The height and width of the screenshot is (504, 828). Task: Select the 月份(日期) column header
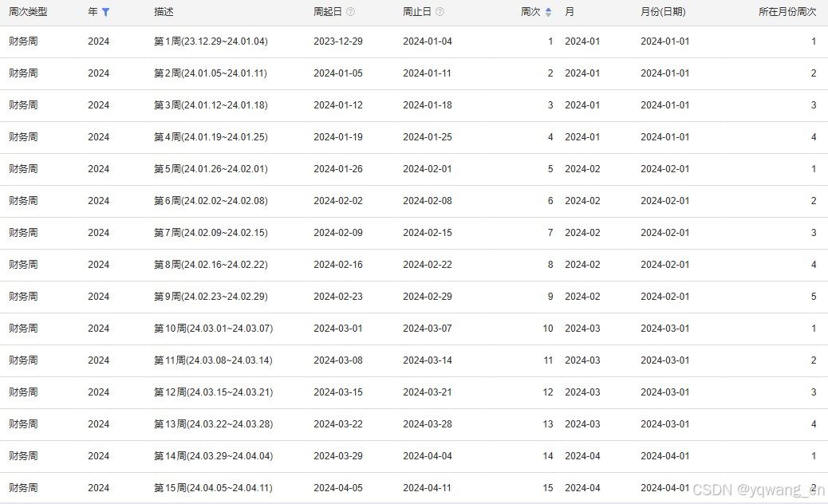pyautogui.click(x=663, y=12)
